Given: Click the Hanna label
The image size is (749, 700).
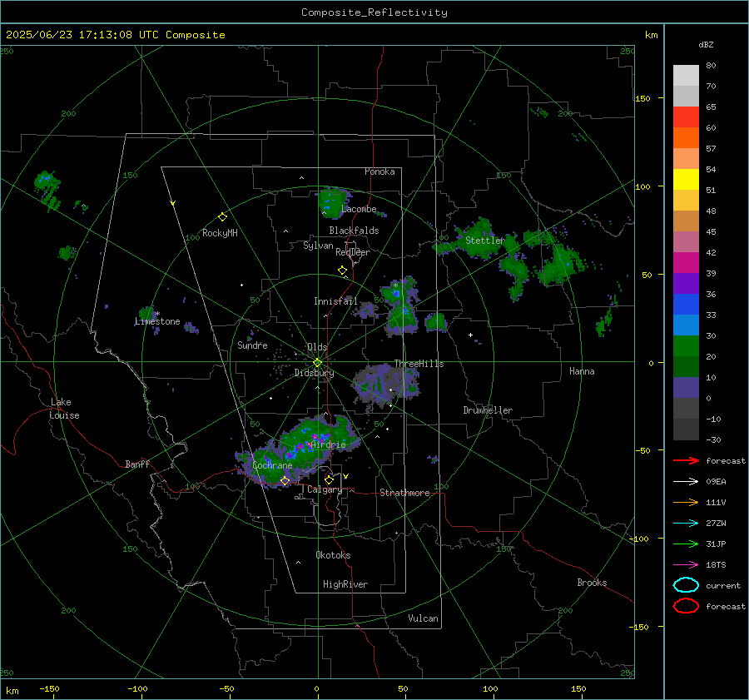Looking at the screenshot, I should tap(582, 371).
